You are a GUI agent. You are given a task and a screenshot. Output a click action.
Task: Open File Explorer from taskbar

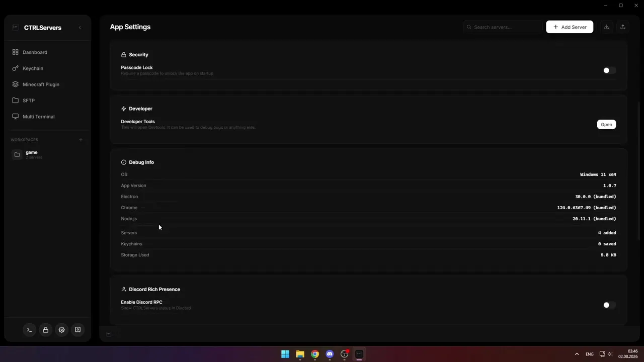click(x=300, y=354)
